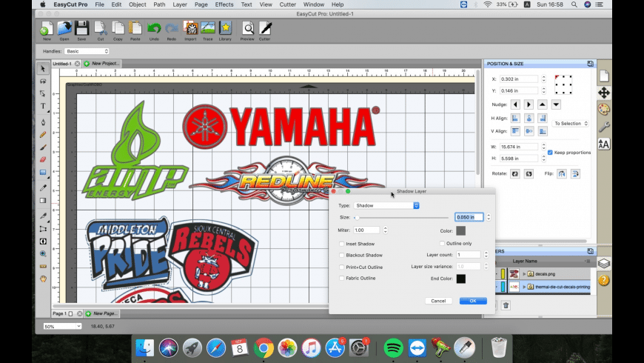The image size is (644, 363).
Task: Click the Import SVG toolbar icon
Action: click(x=191, y=30)
